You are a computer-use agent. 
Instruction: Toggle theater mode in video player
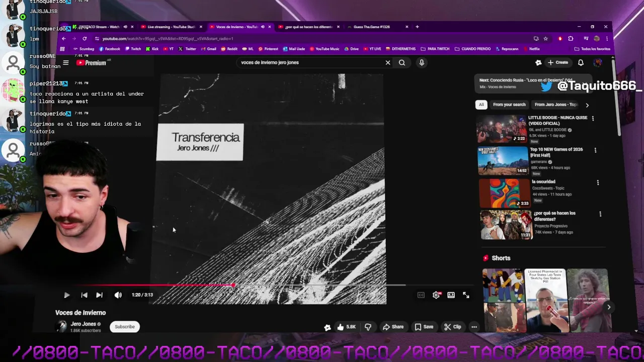(451, 295)
